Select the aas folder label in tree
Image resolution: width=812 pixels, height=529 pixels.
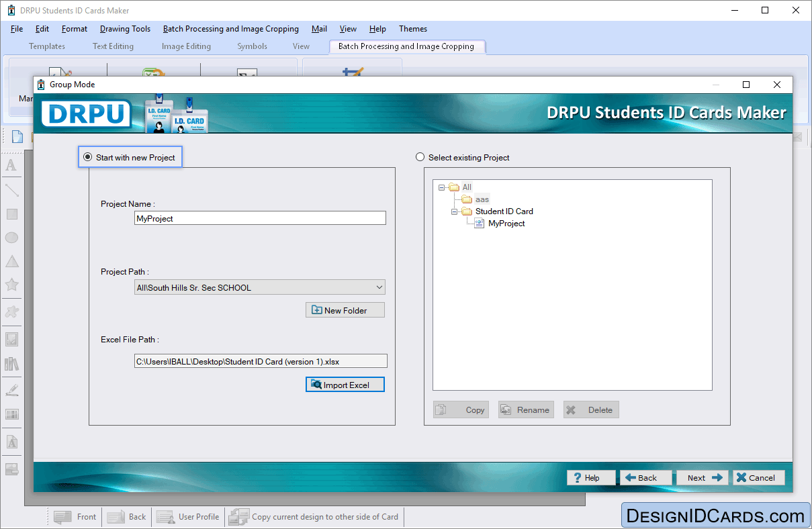point(482,199)
